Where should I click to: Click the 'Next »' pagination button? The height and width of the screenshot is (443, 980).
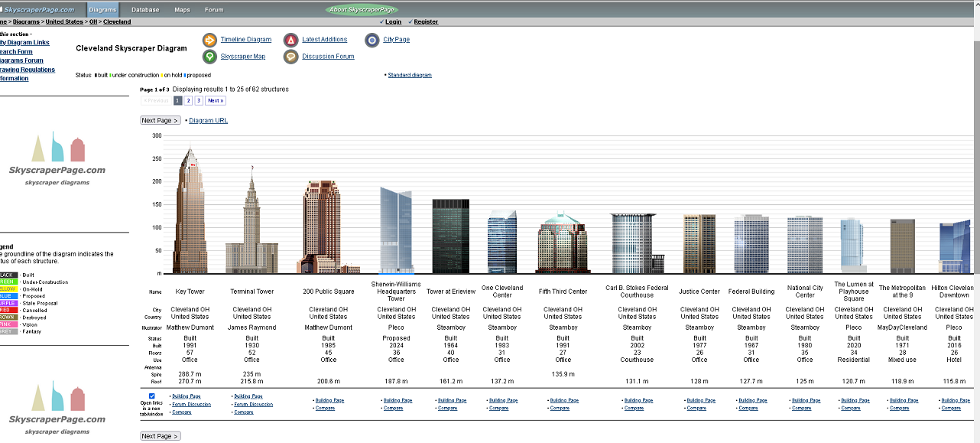(x=216, y=100)
